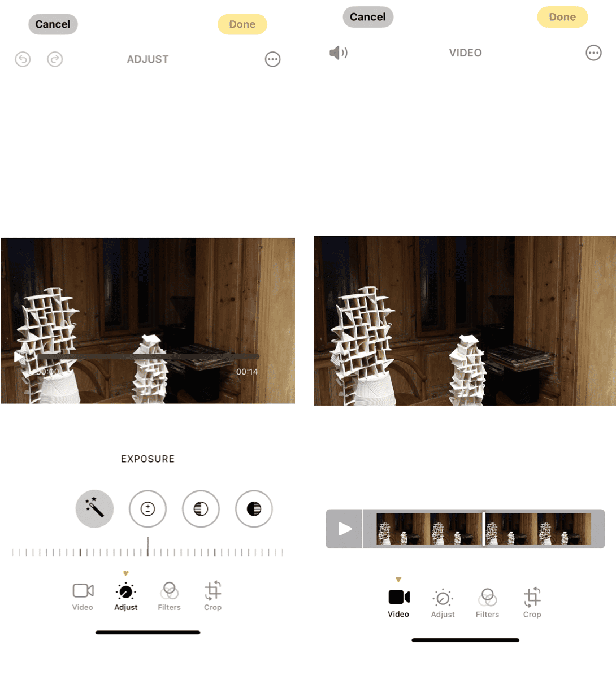Screen dimensions: 616x688
Task: Open Filters icon in the Video screen
Action: click(487, 603)
